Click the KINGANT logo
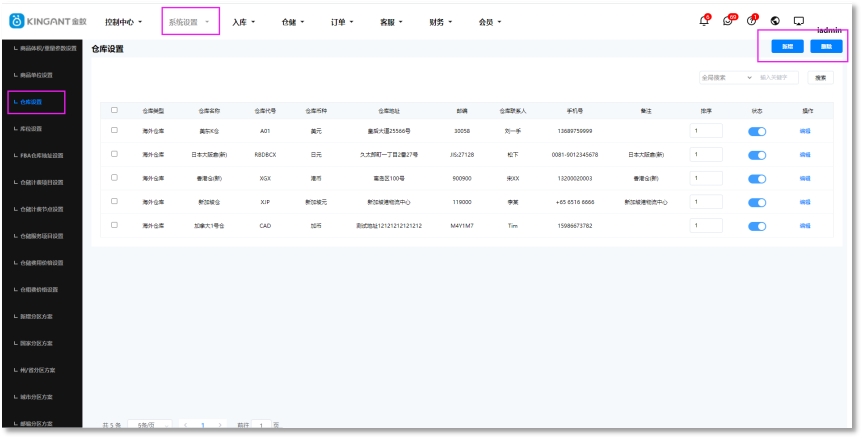This screenshot has width=862, height=438. [48, 21]
